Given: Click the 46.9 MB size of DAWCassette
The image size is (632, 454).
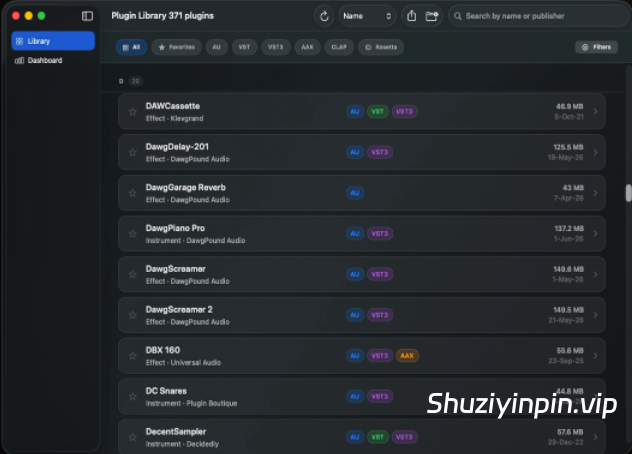Looking at the screenshot, I should tap(570, 107).
